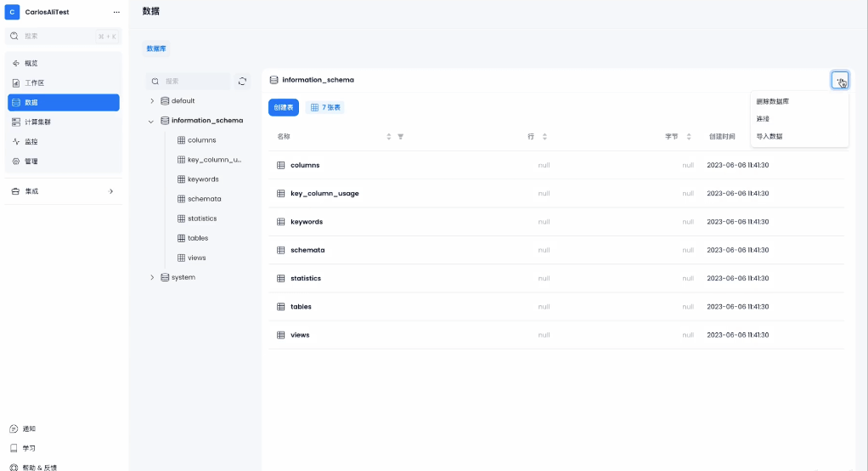Open 学习 learning page
Viewport: 868px width, 471px height.
tap(23, 448)
